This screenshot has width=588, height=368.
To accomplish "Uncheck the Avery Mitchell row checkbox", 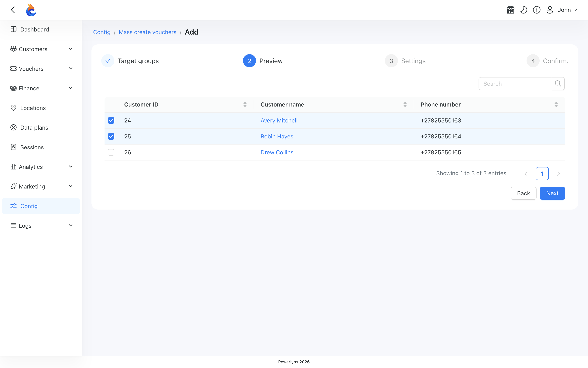I will 111,120.
